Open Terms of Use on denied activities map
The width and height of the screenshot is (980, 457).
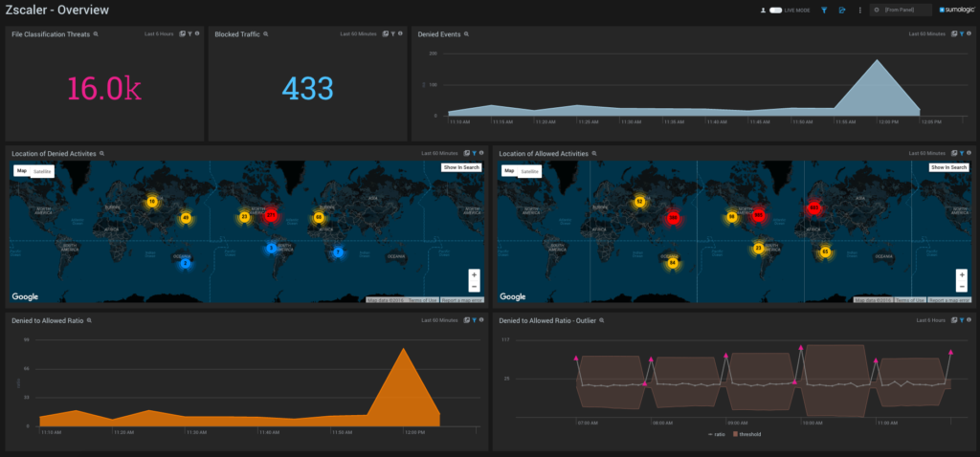pos(422,300)
